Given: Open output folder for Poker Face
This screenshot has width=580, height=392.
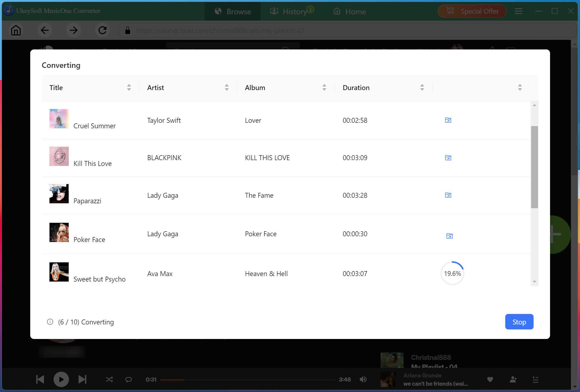Looking at the screenshot, I should point(449,236).
